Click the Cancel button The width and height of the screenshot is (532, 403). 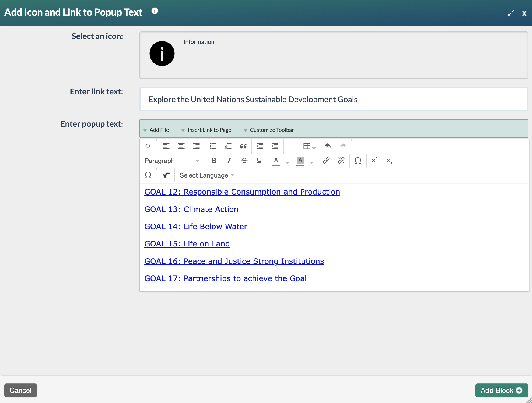click(20, 390)
